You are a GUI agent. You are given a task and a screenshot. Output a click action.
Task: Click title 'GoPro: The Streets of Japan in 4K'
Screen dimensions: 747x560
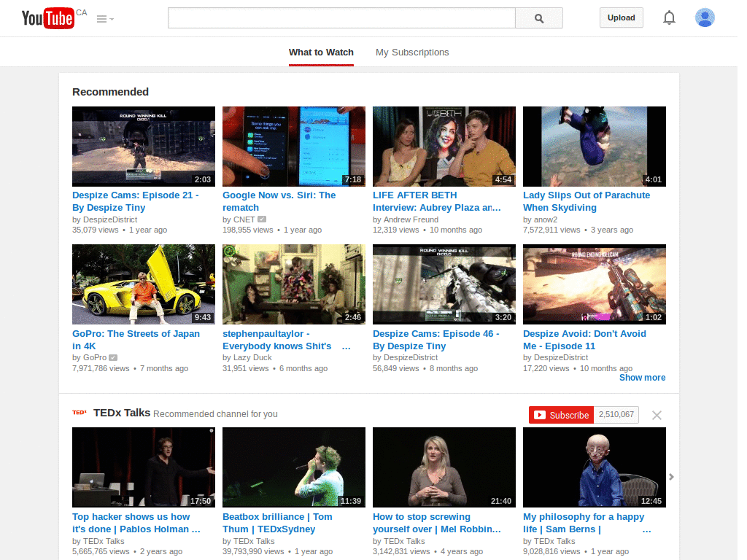pos(136,340)
